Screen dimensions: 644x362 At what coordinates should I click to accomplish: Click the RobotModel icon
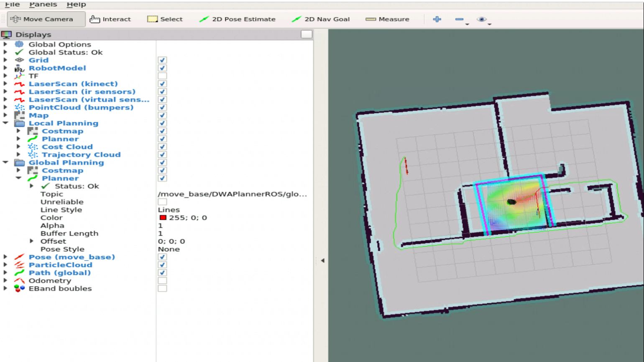[19, 68]
